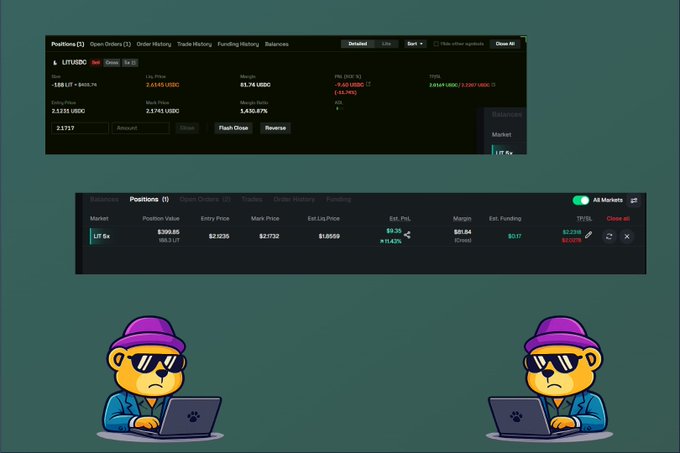Click the pencil icon to edit TP/SL
The width and height of the screenshot is (680, 453).
click(588, 235)
